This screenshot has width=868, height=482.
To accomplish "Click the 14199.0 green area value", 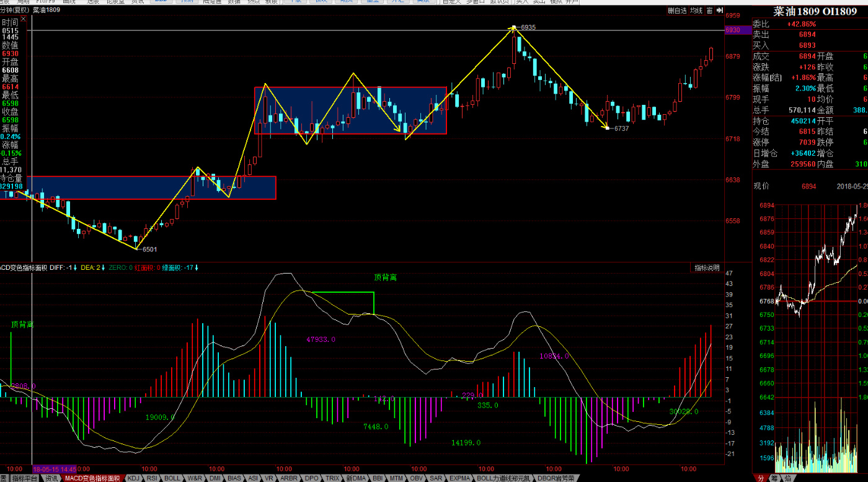I will pyautogui.click(x=466, y=443).
